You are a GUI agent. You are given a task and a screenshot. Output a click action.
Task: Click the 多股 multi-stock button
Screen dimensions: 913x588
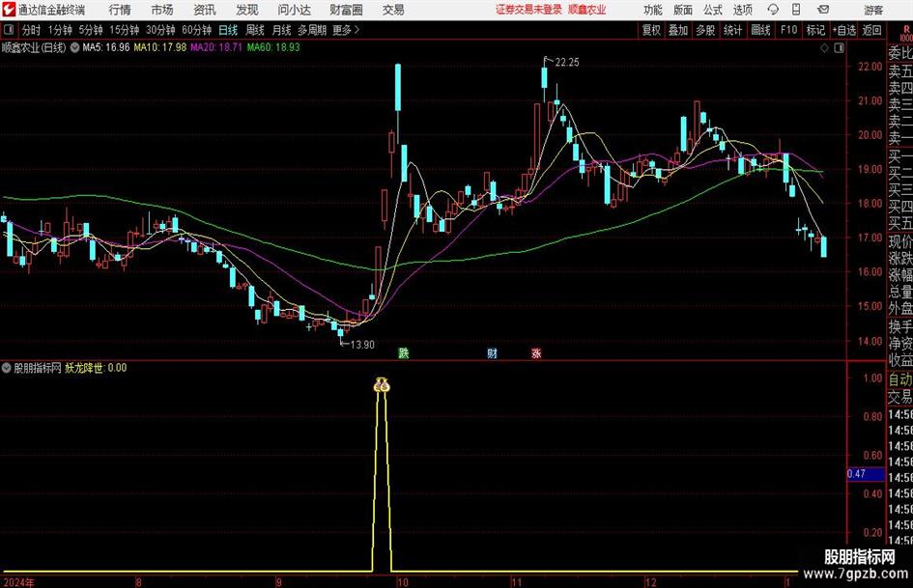[705, 30]
